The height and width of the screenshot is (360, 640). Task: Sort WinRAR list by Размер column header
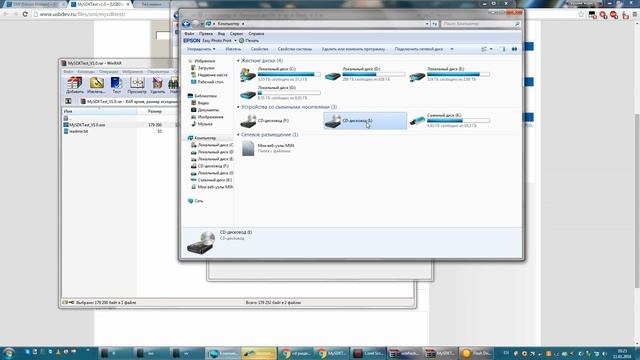click(x=155, y=111)
